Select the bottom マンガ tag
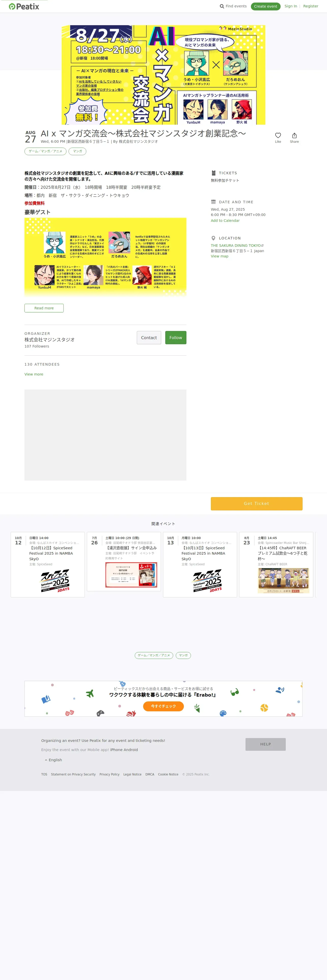 (x=183, y=655)
